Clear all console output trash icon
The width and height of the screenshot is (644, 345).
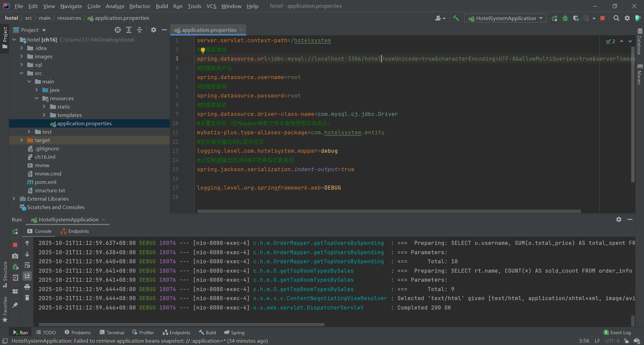27,297
